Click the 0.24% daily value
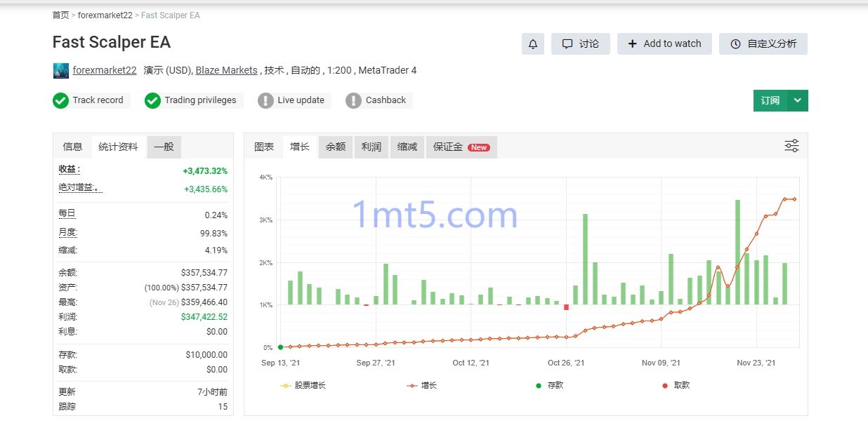 [216, 215]
